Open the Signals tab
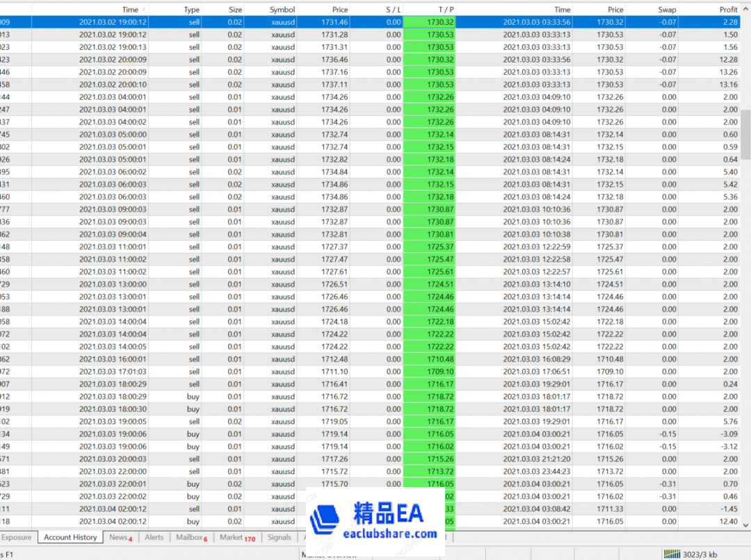Screen dimensions: 751x560 (x=280, y=537)
